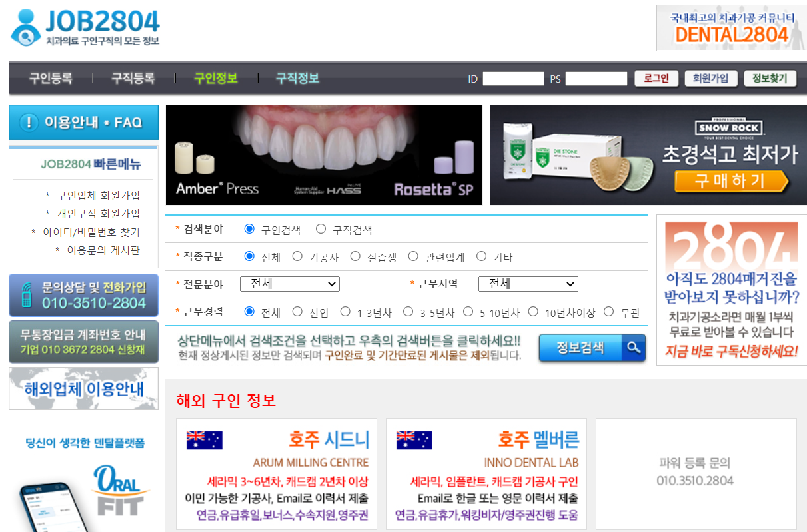Screen dimensions: 807x532
Task: Open 구인업체 회원가입 link
Action: click(98, 196)
